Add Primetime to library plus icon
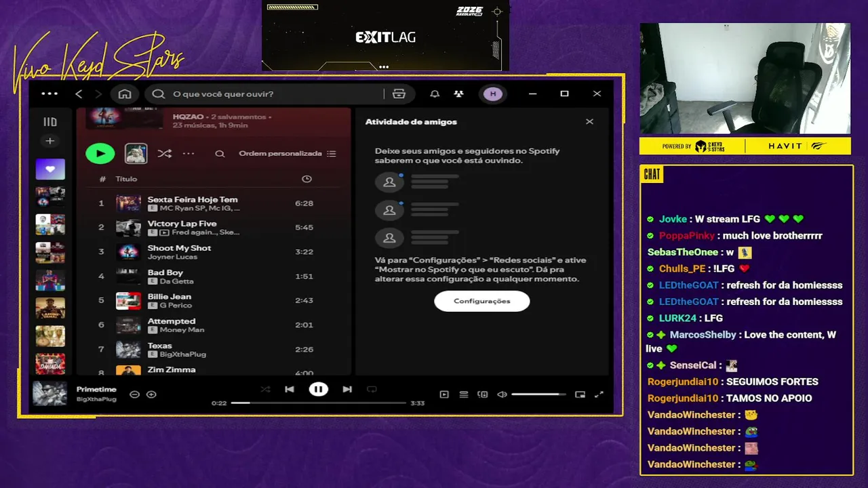 pyautogui.click(x=151, y=394)
